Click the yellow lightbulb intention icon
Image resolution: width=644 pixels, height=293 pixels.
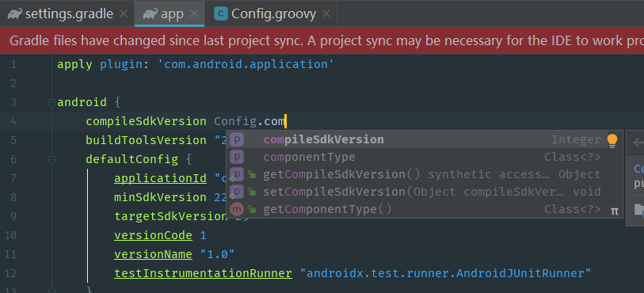coord(612,141)
